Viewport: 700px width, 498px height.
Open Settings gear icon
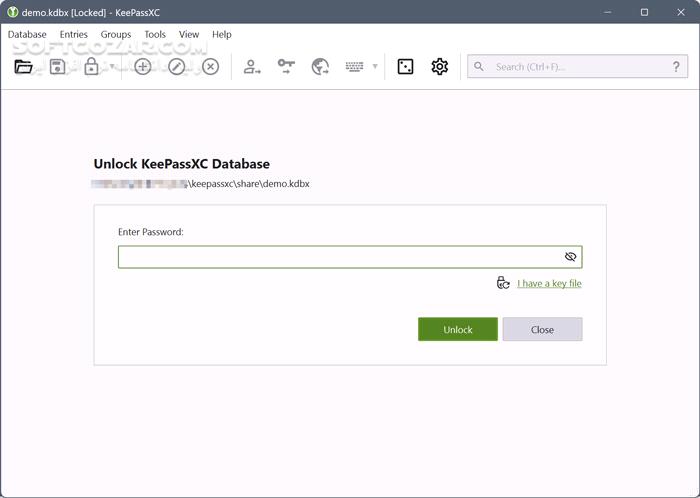(x=440, y=67)
